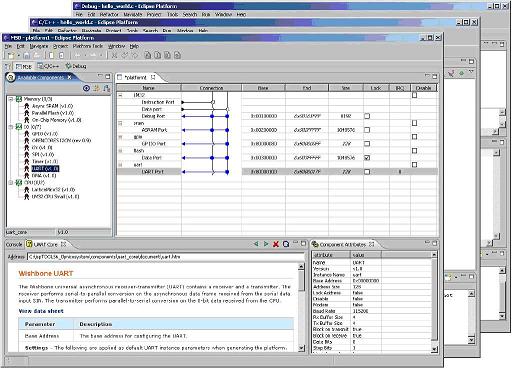Click the View data sheet link
The image size is (512, 370).
tap(41, 311)
